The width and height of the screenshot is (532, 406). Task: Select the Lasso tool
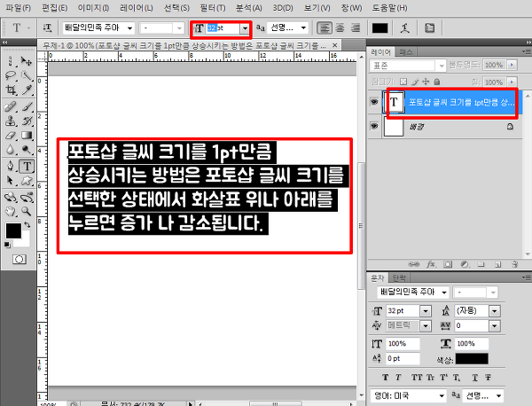pos(11,75)
